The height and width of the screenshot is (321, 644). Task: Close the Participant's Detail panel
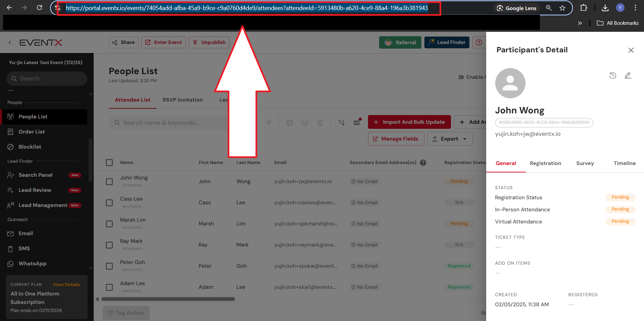tap(631, 50)
